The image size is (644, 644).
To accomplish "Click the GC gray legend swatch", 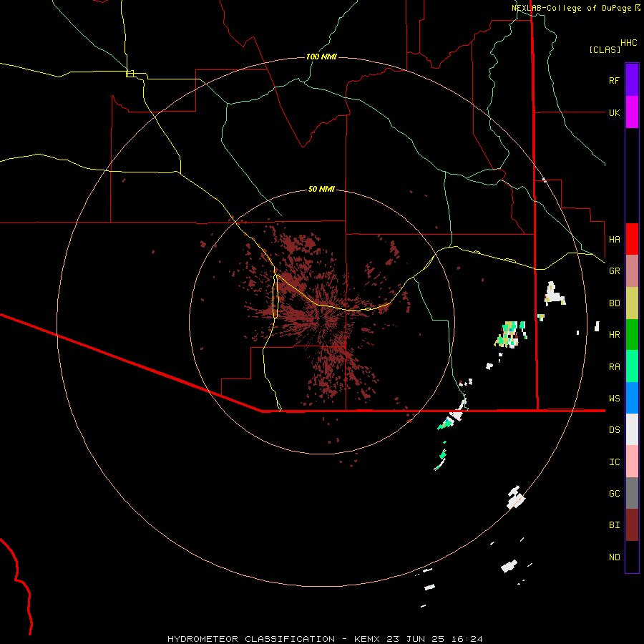I will (632, 493).
